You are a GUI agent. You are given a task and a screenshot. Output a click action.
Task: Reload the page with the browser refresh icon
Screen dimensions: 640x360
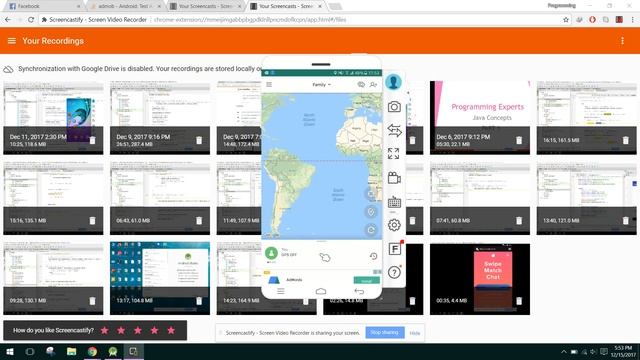[31, 20]
